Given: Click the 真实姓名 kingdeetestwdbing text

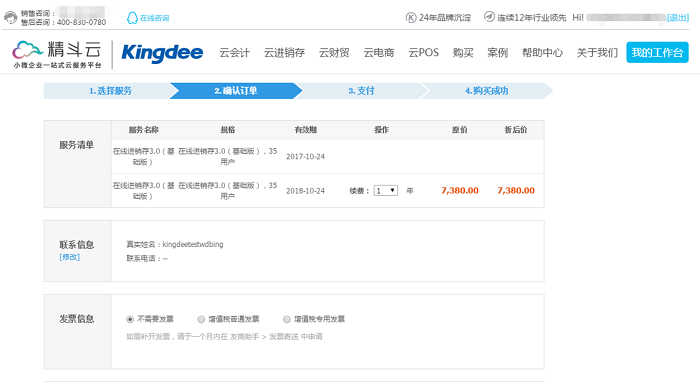Looking at the screenshot, I should [x=175, y=245].
